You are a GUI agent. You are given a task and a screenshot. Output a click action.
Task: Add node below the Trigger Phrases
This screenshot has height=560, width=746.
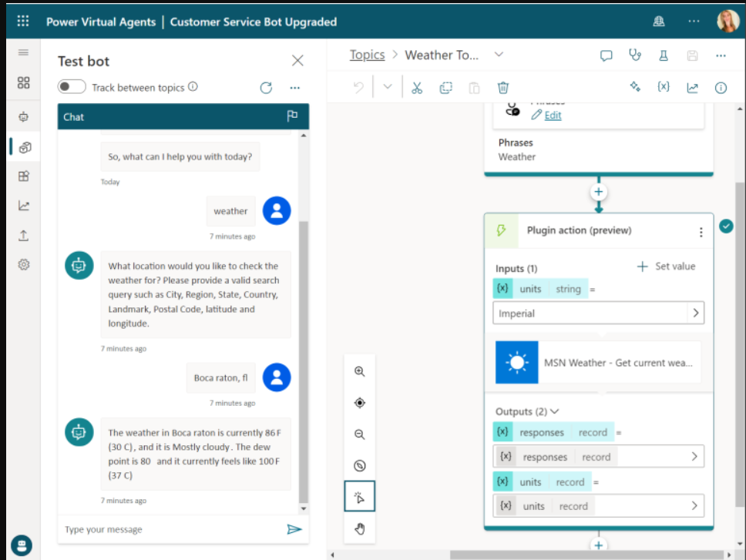point(599,192)
